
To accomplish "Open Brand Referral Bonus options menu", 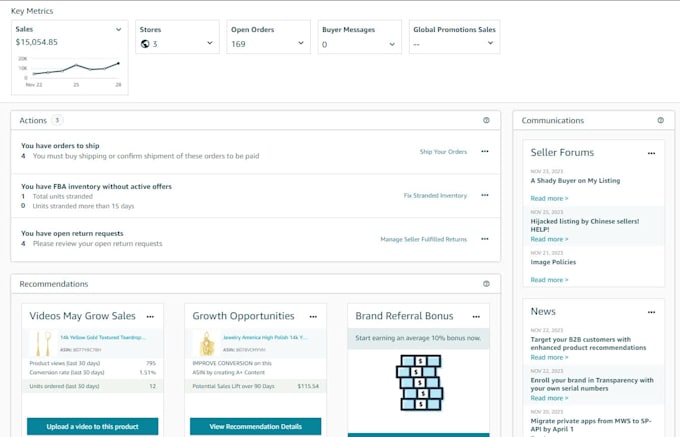I will (476, 316).
